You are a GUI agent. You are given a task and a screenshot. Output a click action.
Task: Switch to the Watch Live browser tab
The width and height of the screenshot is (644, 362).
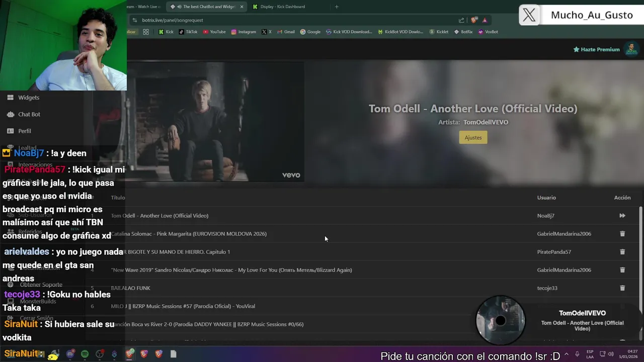point(144,7)
